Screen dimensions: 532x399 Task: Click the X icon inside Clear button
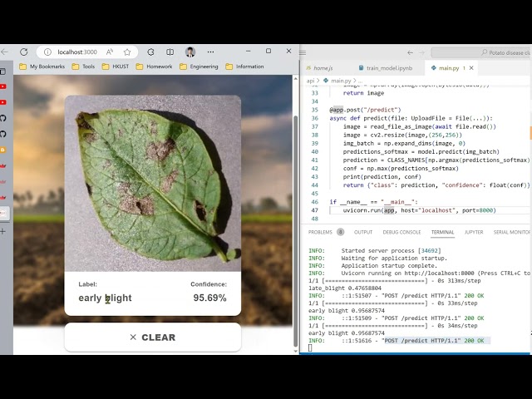(133, 337)
